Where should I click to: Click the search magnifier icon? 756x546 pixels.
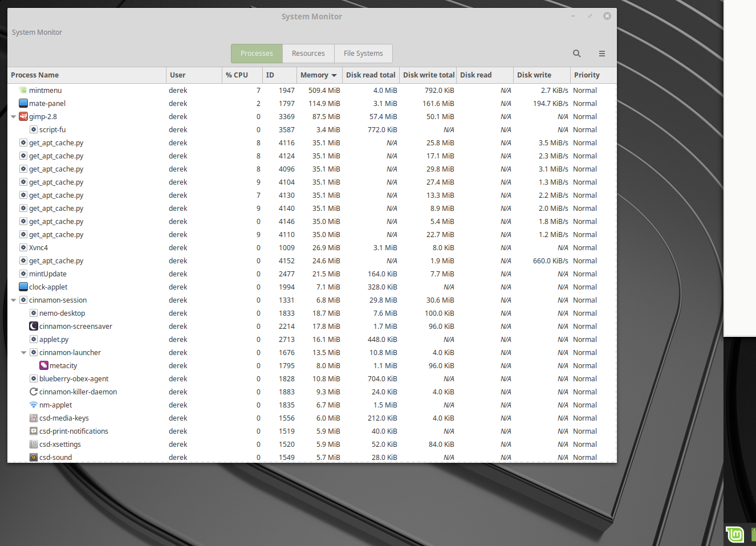[x=576, y=54]
